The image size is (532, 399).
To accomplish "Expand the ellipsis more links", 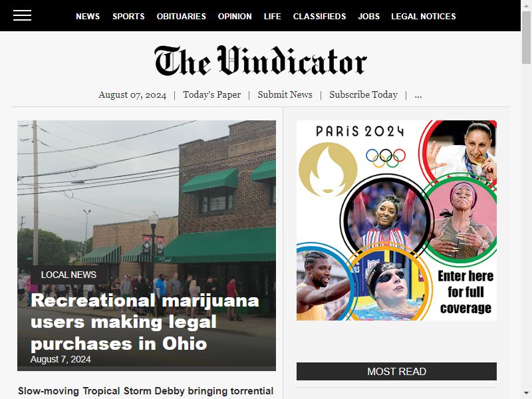I will [418, 94].
